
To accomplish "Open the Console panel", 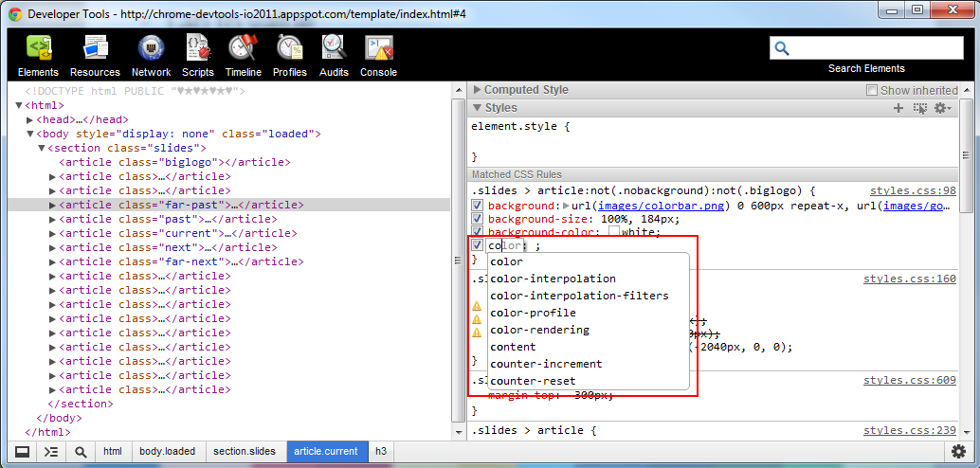I will tap(379, 56).
